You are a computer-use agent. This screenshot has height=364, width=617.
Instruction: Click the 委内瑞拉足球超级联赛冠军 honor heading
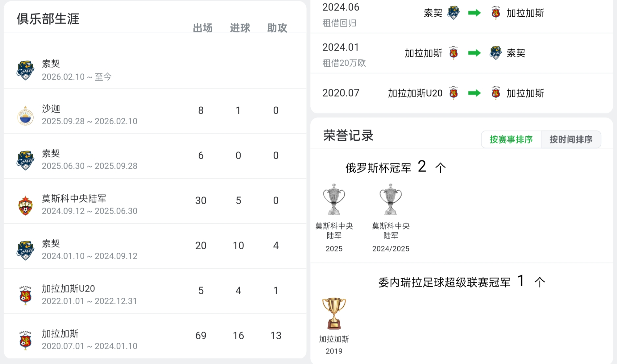[x=444, y=282]
